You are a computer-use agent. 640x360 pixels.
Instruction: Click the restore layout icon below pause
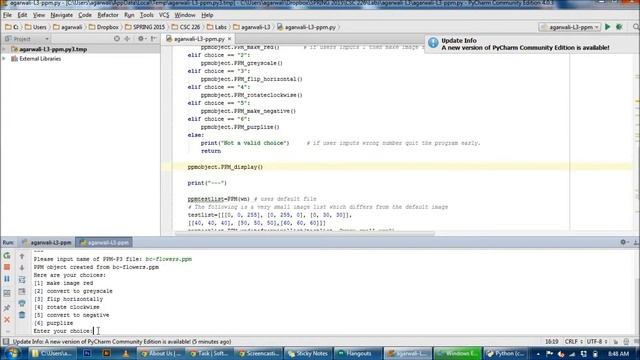7,293
